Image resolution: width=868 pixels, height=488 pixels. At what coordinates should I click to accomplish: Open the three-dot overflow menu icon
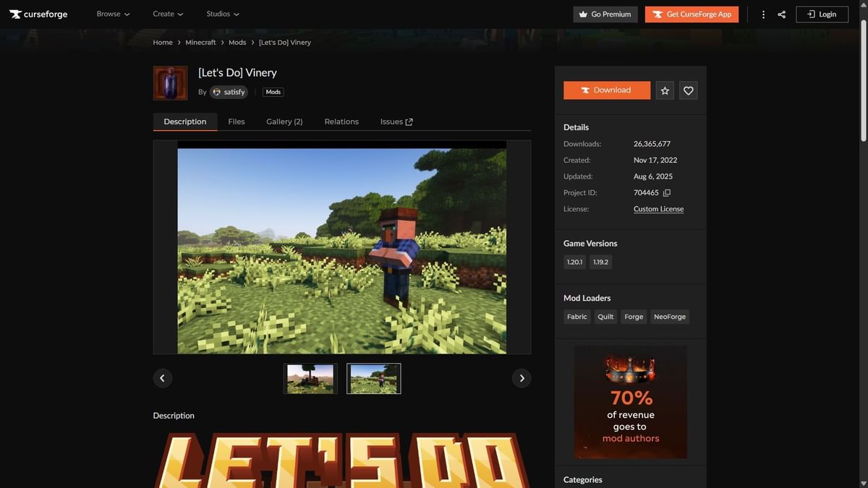(x=762, y=13)
